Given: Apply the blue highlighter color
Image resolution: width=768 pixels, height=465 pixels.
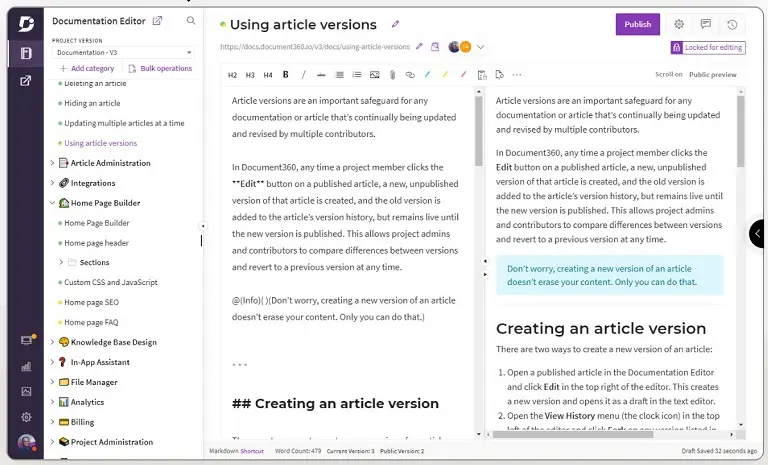Looking at the screenshot, I should pos(427,74).
